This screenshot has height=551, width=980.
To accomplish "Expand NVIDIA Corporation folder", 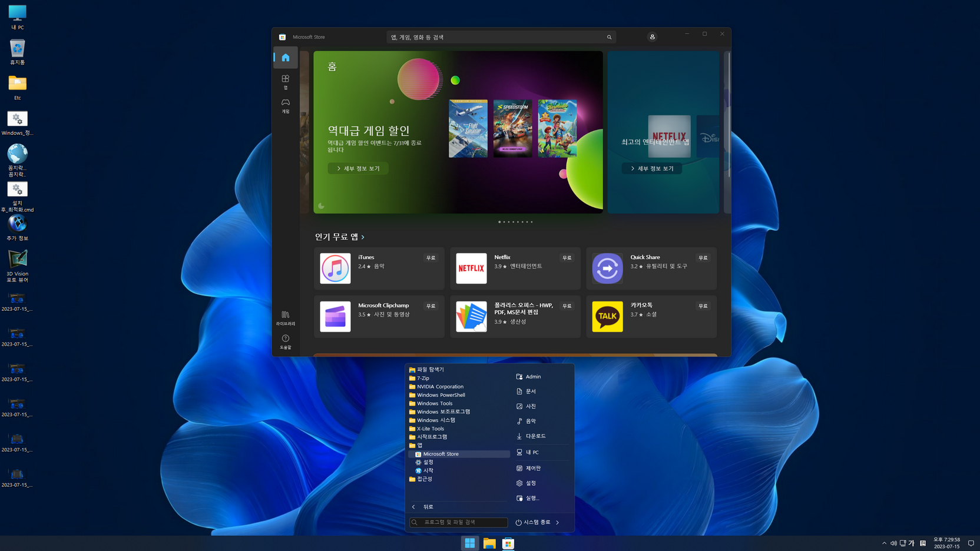I will point(440,387).
